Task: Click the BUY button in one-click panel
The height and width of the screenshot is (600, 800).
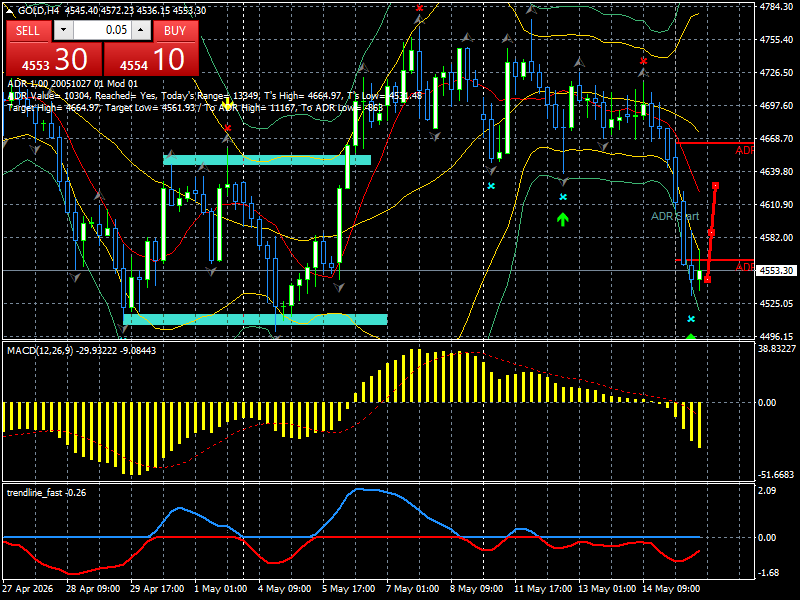Action: [x=175, y=31]
